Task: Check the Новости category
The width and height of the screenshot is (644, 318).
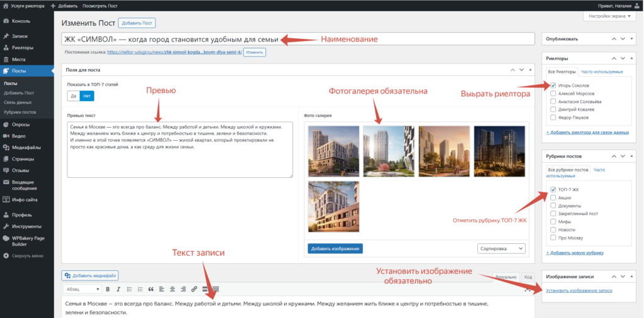Action: 553,230
